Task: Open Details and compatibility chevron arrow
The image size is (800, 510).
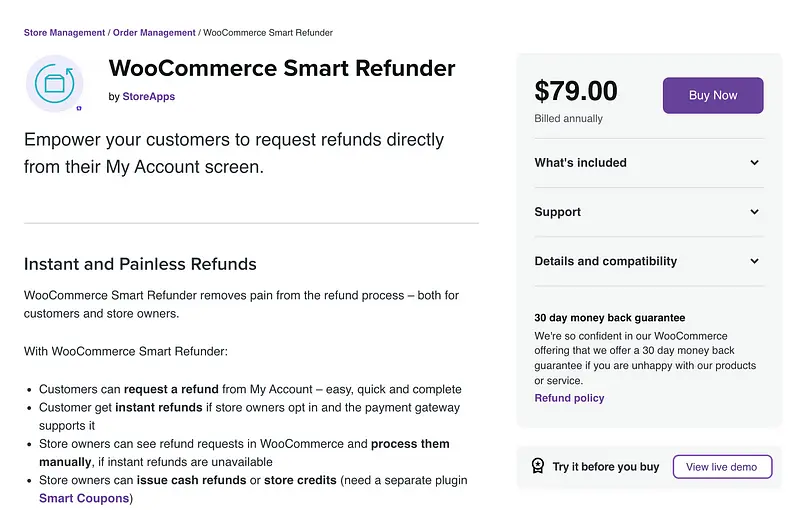Action: point(755,261)
